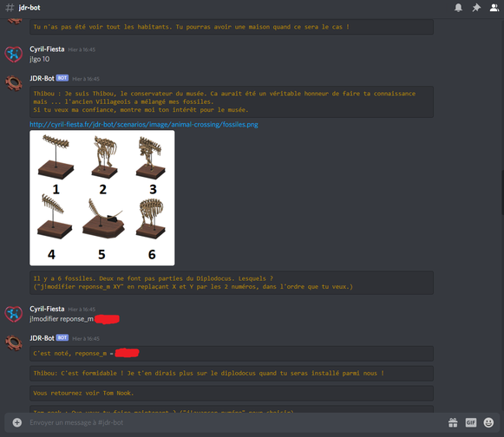504x437 pixels.
Task: Open notification settings bell icon
Action: click(458, 8)
